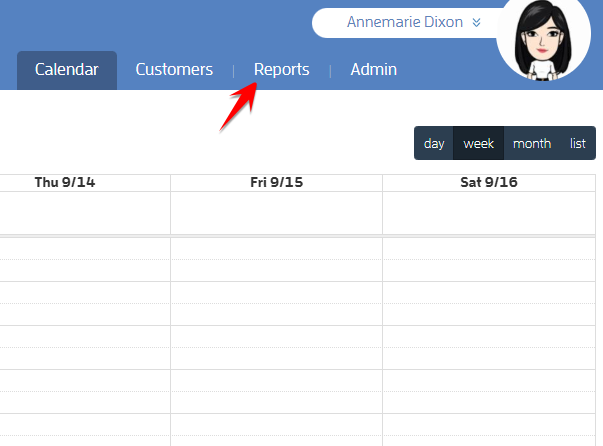Show the list view

(x=578, y=143)
